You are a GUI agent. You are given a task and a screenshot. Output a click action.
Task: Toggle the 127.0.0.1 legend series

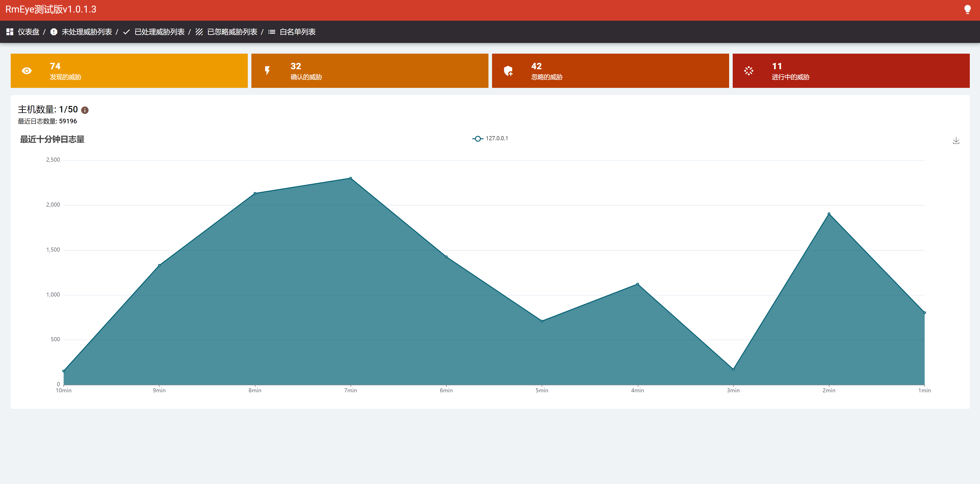(490, 138)
